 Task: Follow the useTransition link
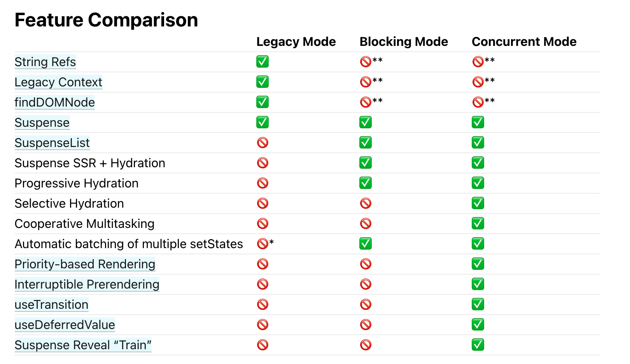click(51, 305)
